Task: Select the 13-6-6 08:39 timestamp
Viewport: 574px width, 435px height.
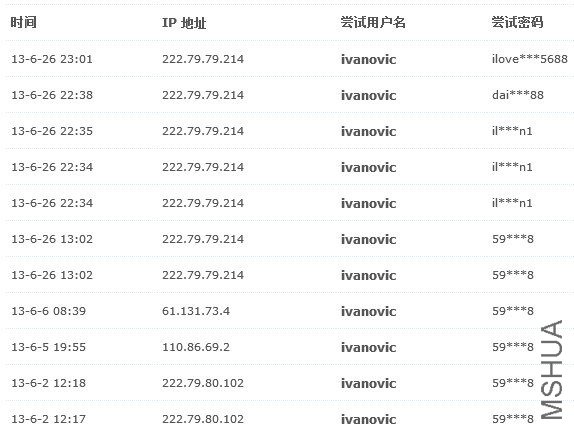Action: coord(49,311)
